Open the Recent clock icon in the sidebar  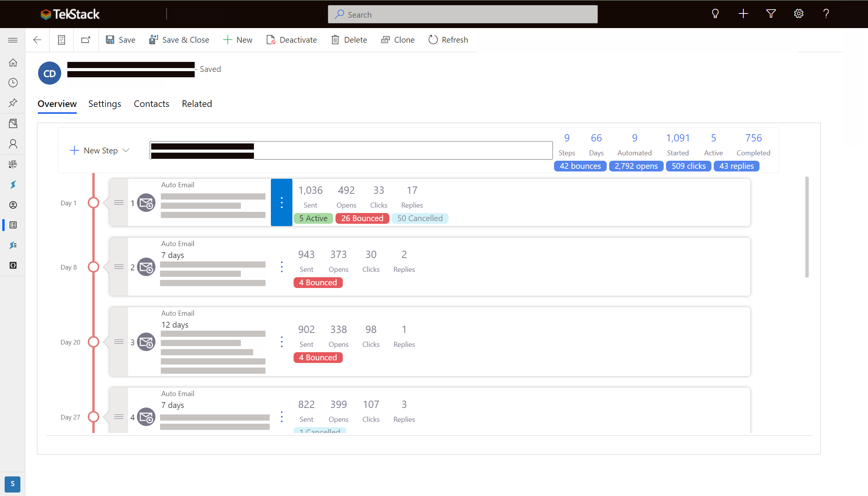(x=13, y=83)
